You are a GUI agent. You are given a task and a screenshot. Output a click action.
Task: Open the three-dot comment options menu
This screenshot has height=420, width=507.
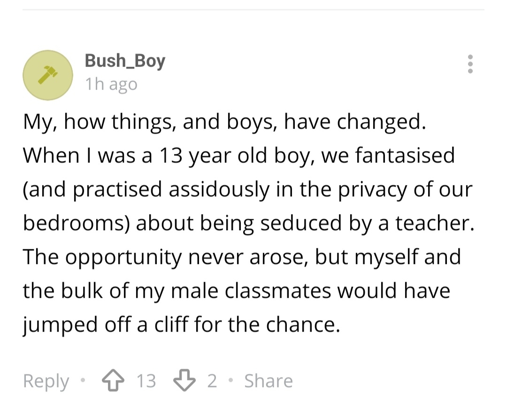coord(470,64)
